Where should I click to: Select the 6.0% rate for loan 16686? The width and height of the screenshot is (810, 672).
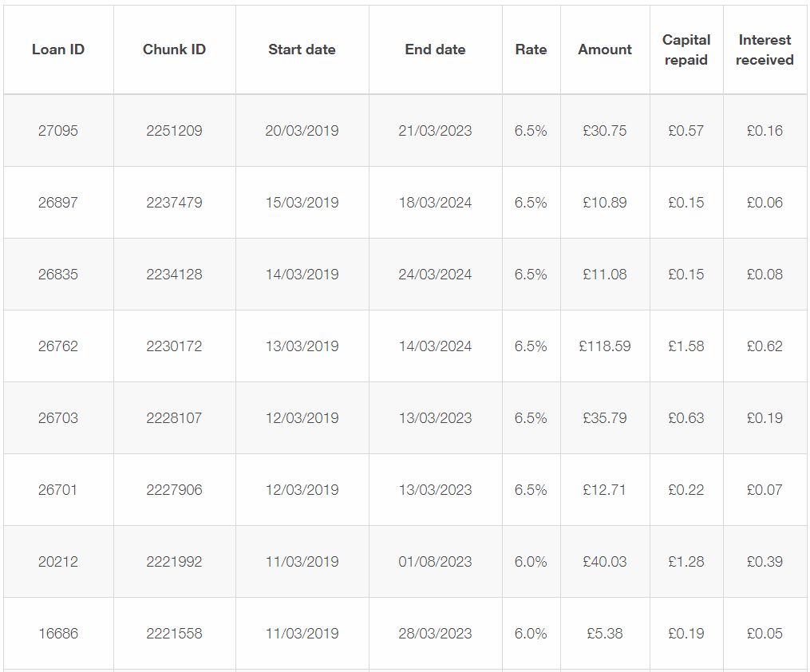531,633
